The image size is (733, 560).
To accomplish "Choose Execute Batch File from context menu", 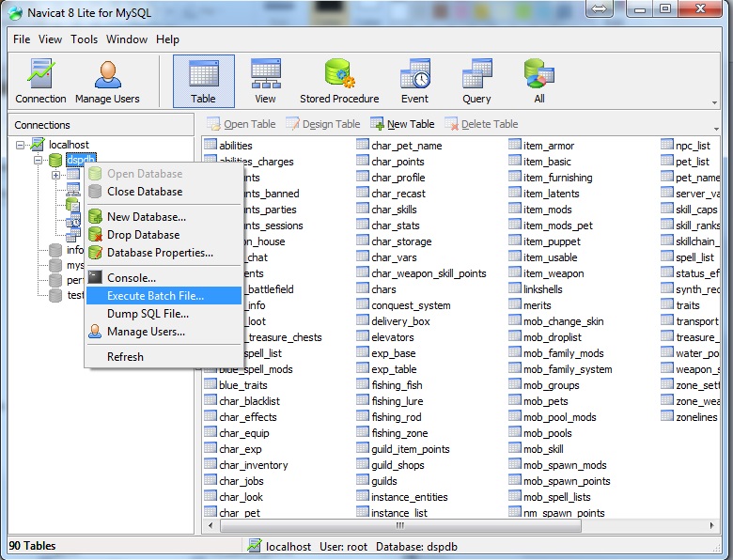I will (154, 296).
